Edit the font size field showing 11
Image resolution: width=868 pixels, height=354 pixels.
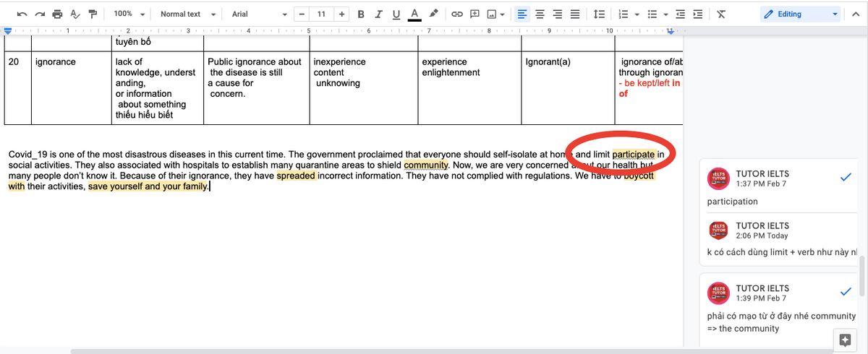[x=321, y=14]
